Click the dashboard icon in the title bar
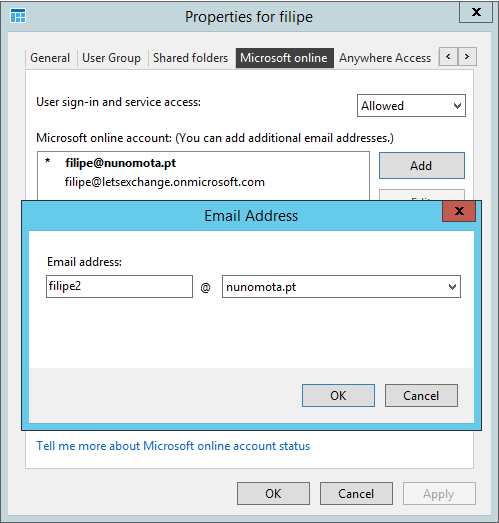Image resolution: width=499 pixels, height=523 pixels. click(18, 16)
